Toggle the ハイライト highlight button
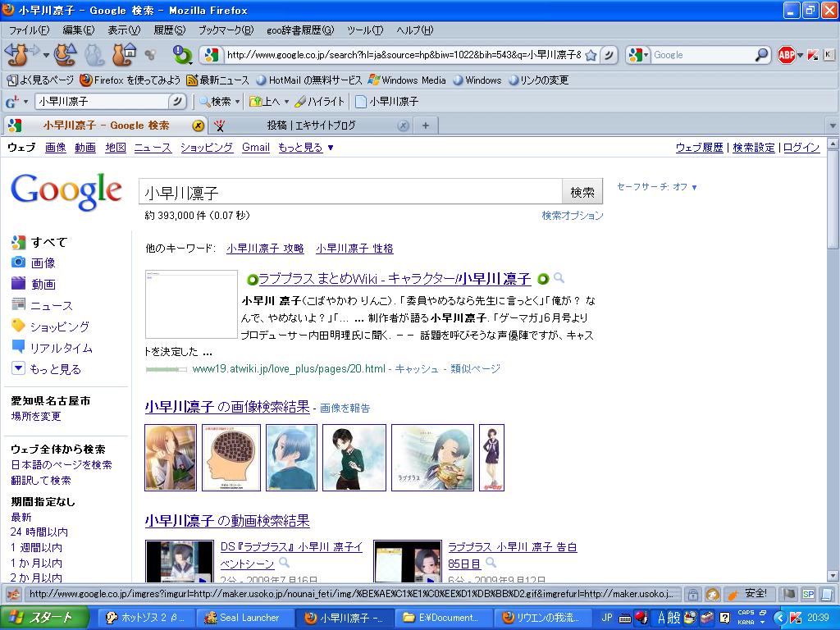 click(320, 101)
